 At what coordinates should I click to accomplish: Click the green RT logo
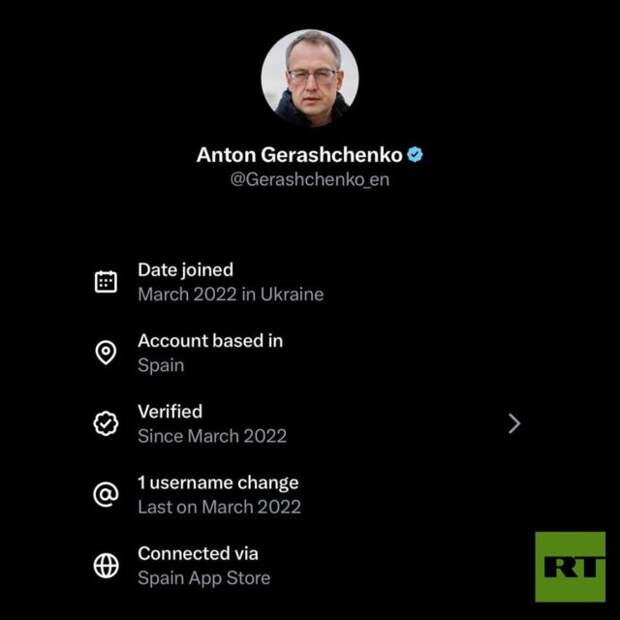tap(570, 567)
